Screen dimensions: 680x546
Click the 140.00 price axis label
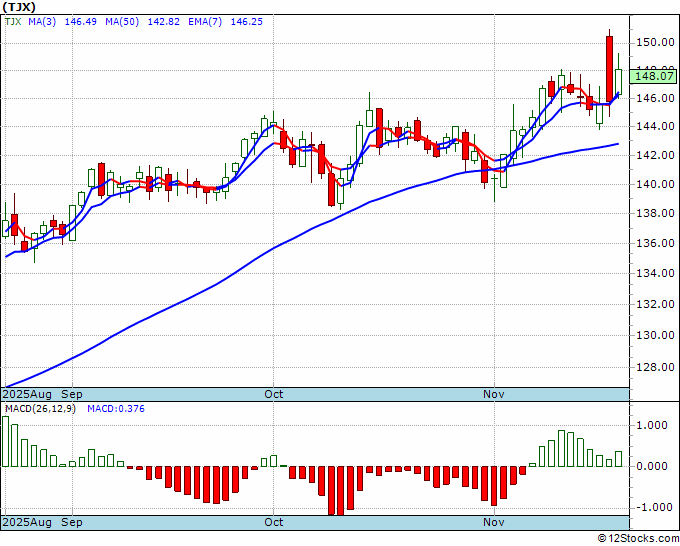pos(655,184)
